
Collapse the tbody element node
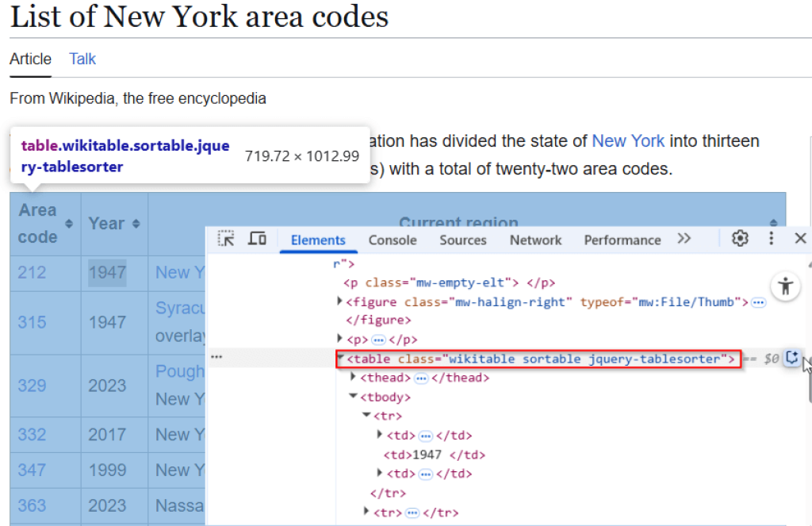tap(354, 397)
